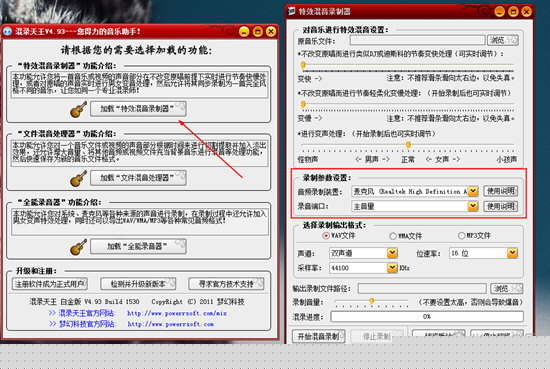Open the 位速率 dropdown showing 16 位

[x=512, y=253]
